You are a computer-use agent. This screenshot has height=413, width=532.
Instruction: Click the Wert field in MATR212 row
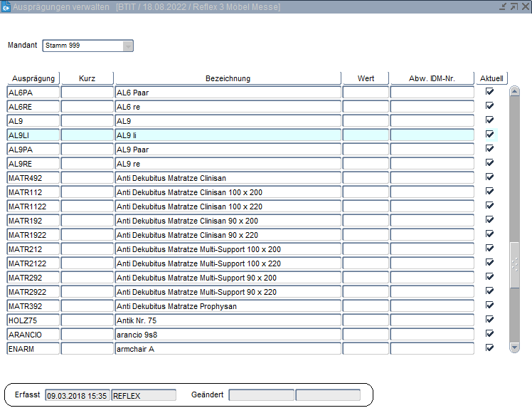point(366,249)
